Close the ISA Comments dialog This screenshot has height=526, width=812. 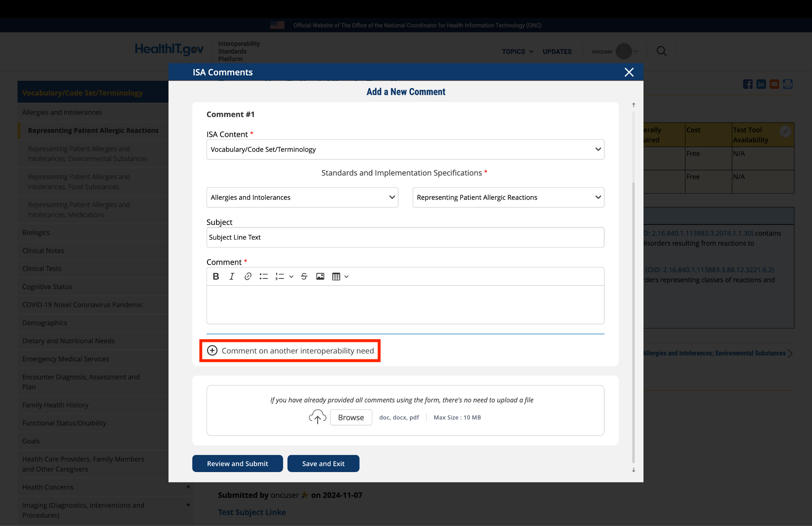[x=629, y=72]
